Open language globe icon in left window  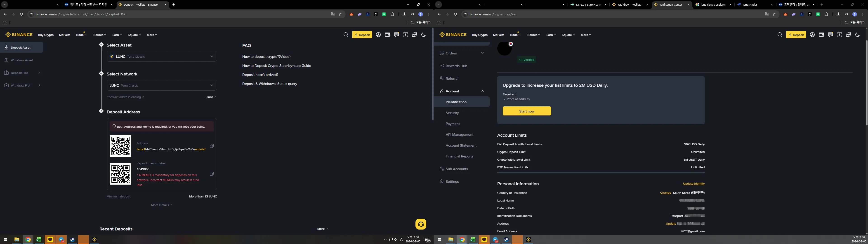point(415,35)
